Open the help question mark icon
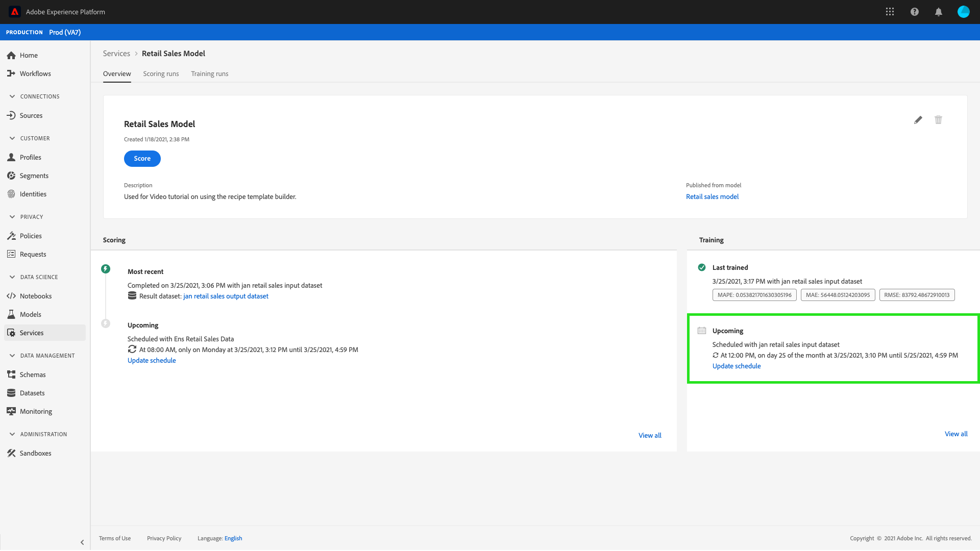The height and width of the screenshot is (551, 980). [x=914, y=12]
